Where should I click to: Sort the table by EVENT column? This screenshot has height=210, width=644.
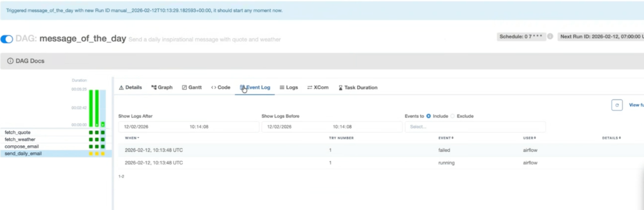[446, 138]
